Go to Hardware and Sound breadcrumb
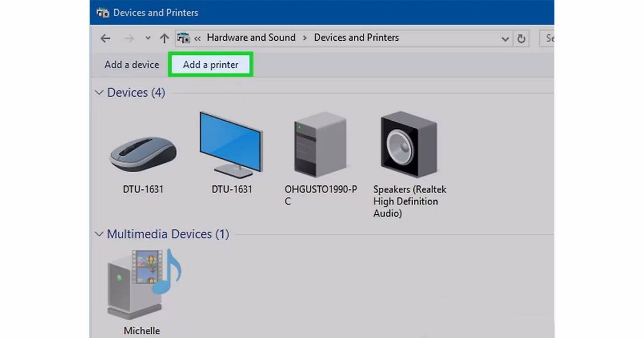644x338 pixels. coord(251,38)
